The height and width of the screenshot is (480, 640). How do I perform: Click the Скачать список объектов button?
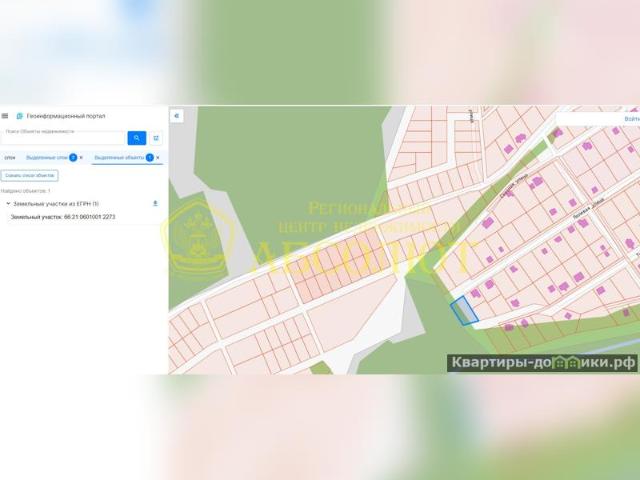pyautogui.click(x=29, y=176)
